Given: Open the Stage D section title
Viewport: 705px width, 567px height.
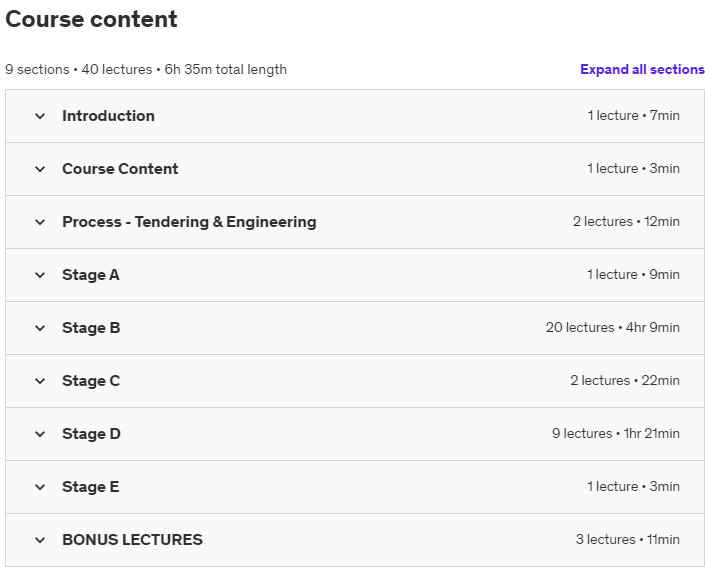Looking at the screenshot, I should (x=91, y=434).
